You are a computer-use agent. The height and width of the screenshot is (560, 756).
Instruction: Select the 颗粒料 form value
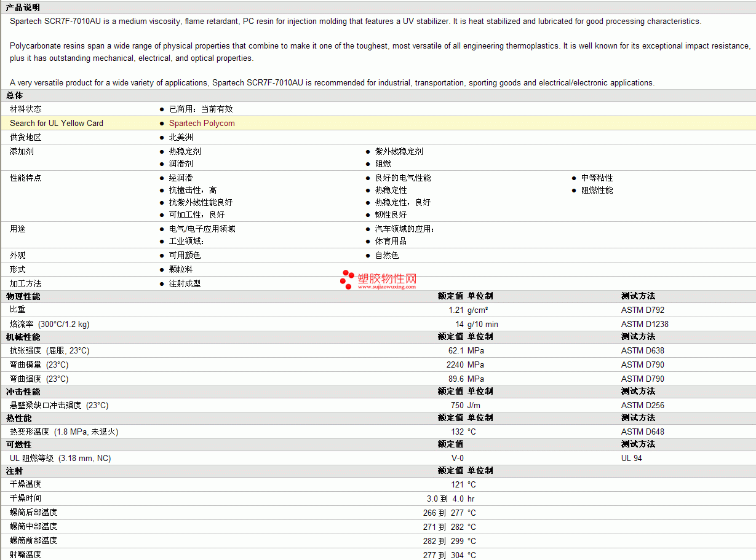[181, 269]
